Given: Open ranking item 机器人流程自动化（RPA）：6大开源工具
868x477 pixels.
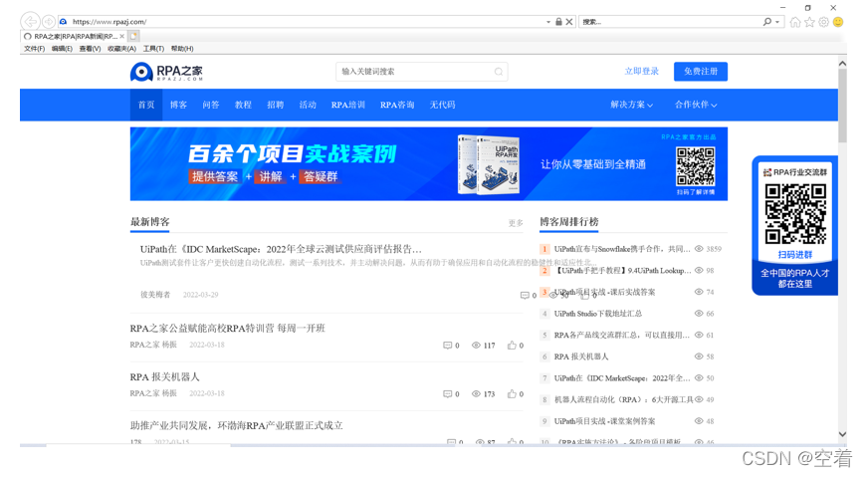Looking at the screenshot, I should (623, 399).
